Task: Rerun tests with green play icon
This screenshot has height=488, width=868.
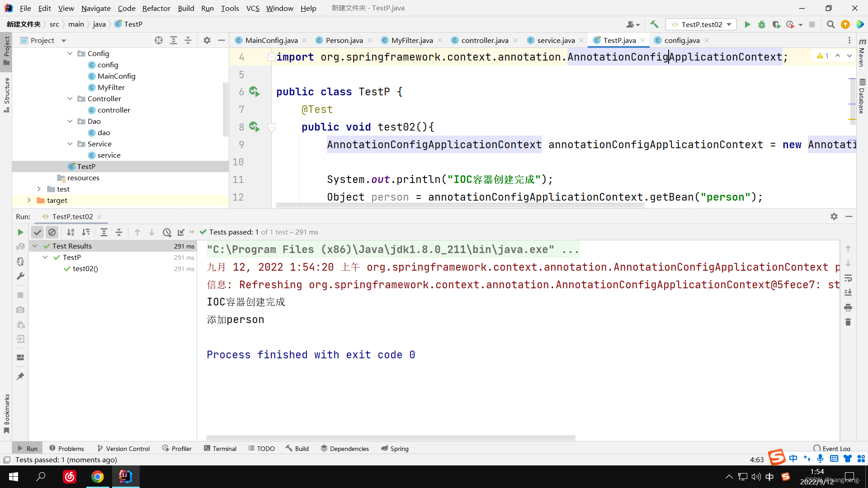Action: click(20, 232)
